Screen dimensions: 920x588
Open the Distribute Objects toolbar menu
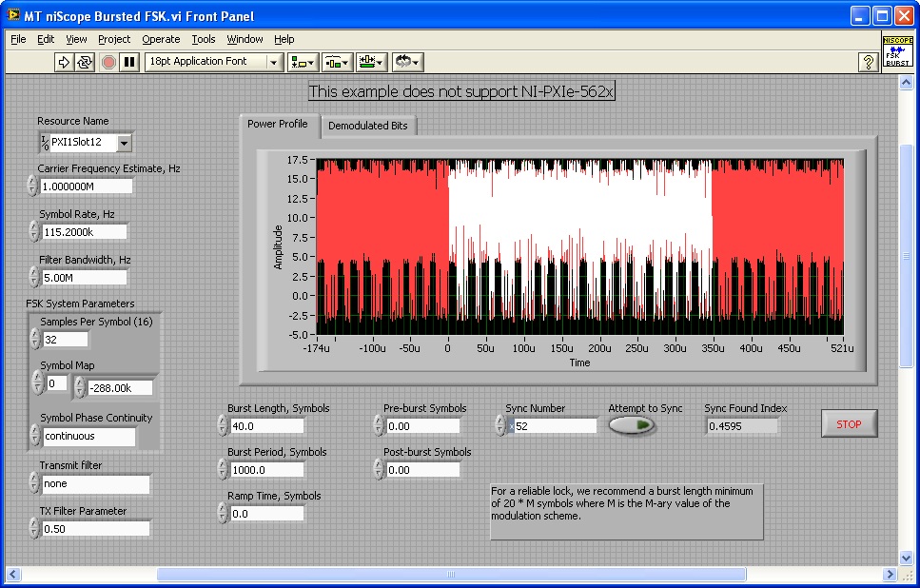click(337, 62)
